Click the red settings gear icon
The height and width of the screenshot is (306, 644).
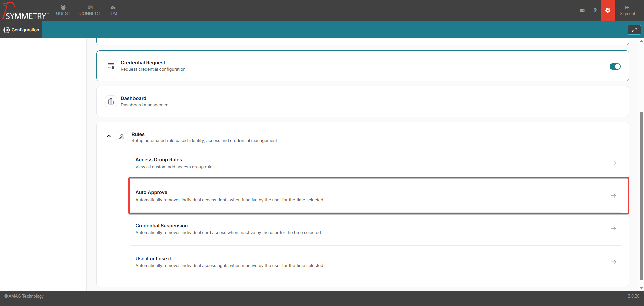click(608, 10)
